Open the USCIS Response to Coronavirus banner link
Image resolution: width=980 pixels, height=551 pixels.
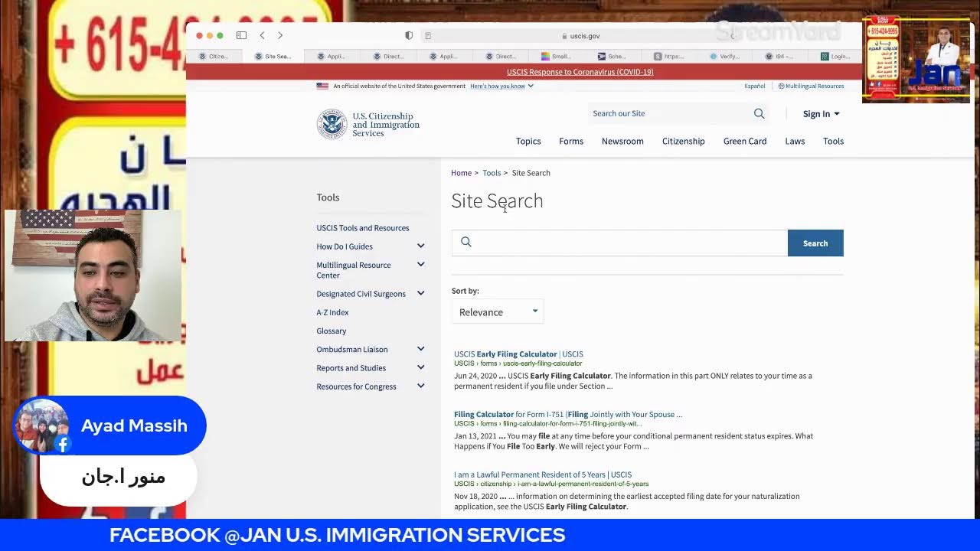click(x=580, y=72)
